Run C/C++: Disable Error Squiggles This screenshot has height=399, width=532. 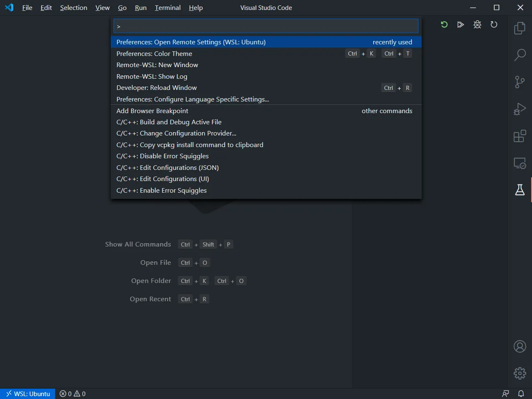pyautogui.click(x=266, y=156)
